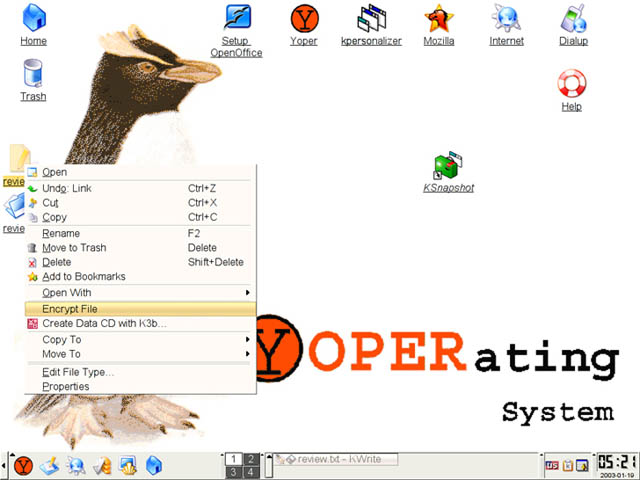Viewport: 640px width, 480px height.
Task: Switch to virtual desktop 1
Action: [233, 459]
